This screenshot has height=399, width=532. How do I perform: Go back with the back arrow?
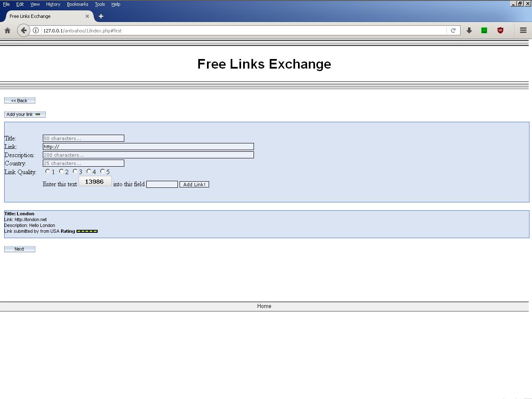24,30
